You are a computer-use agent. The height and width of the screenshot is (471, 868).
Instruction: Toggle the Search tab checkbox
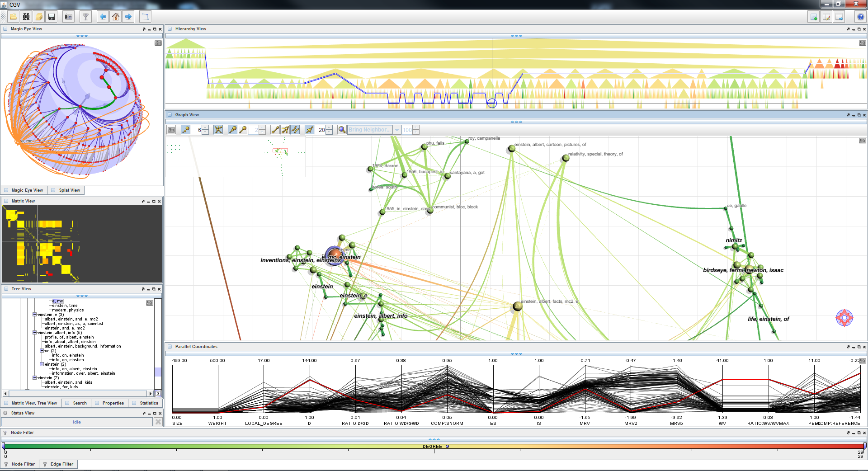67,403
